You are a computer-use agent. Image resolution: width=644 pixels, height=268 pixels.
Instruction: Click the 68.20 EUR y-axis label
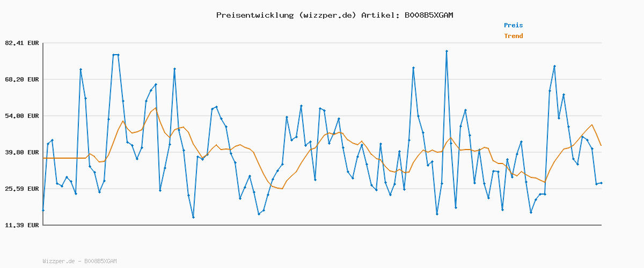coord(22,79)
